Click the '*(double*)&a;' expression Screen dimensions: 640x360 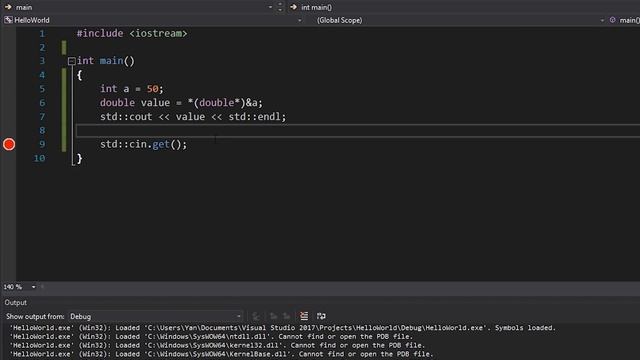[x=225, y=103]
